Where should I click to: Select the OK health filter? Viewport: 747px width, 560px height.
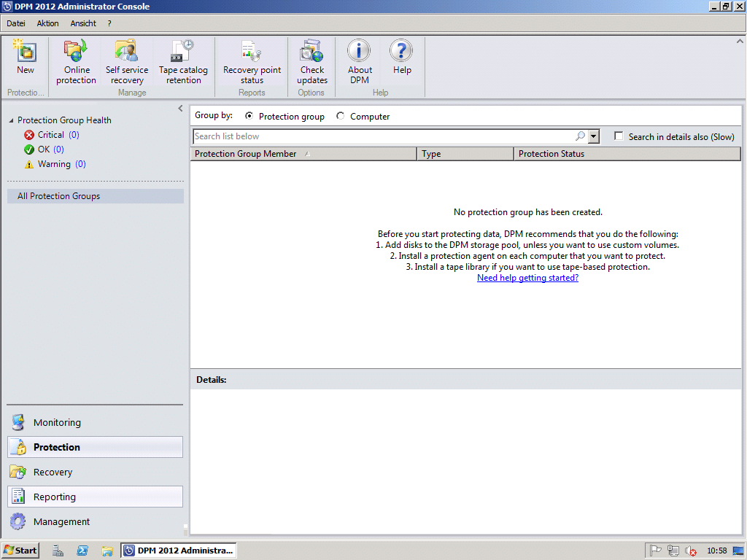coord(44,149)
